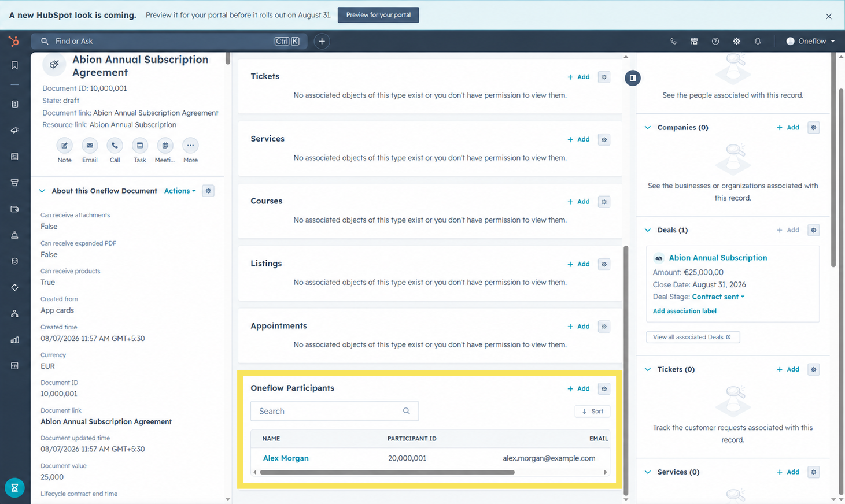Sort by the PARTICIPANT ID column header
845x504 pixels.
(412, 439)
